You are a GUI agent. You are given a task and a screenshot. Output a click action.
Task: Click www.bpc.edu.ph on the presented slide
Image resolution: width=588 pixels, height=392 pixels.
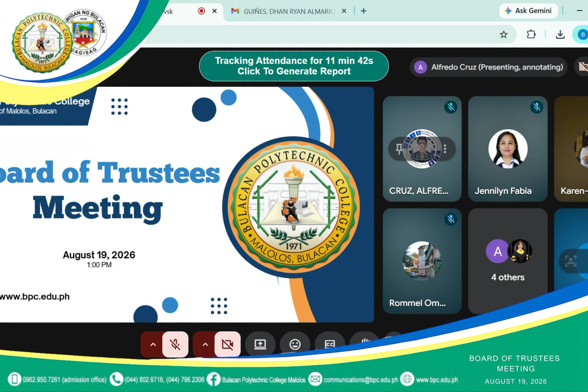(x=35, y=297)
